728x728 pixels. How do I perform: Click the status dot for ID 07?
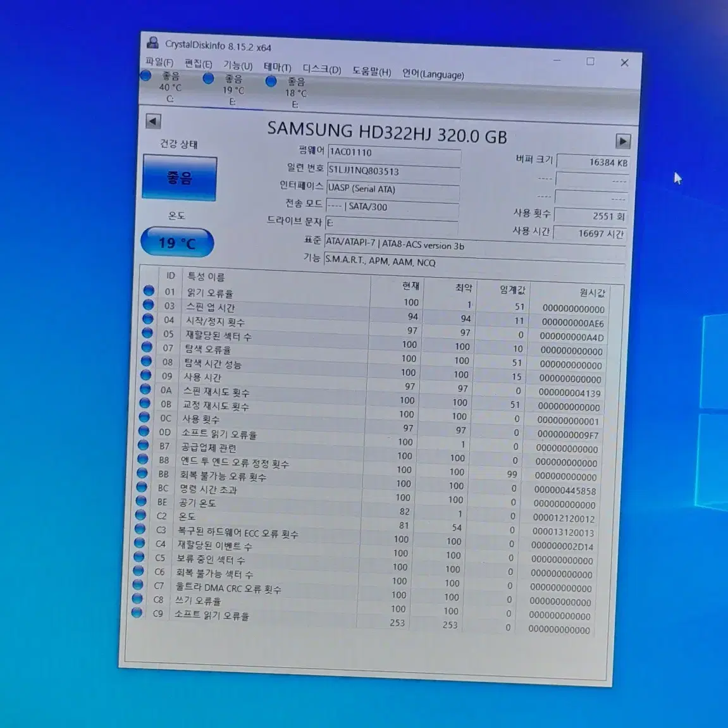(x=147, y=347)
